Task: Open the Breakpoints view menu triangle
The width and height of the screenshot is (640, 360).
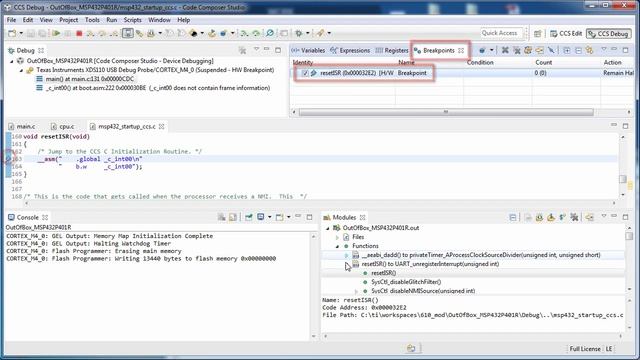Action: [603, 50]
